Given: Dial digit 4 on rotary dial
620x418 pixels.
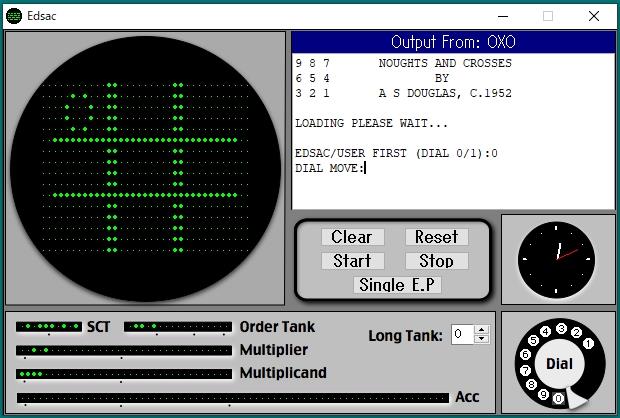Looking at the screenshot, I should point(546,331).
